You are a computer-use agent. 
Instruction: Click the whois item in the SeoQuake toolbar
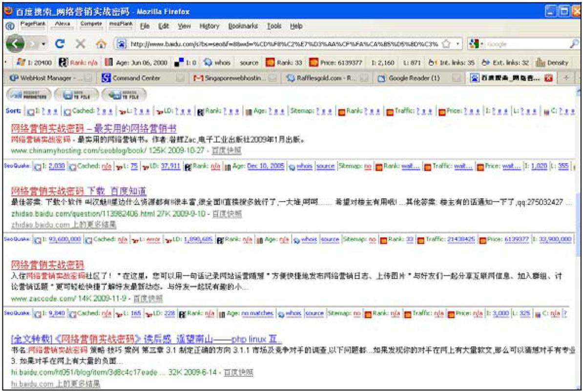pyautogui.click(x=217, y=62)
